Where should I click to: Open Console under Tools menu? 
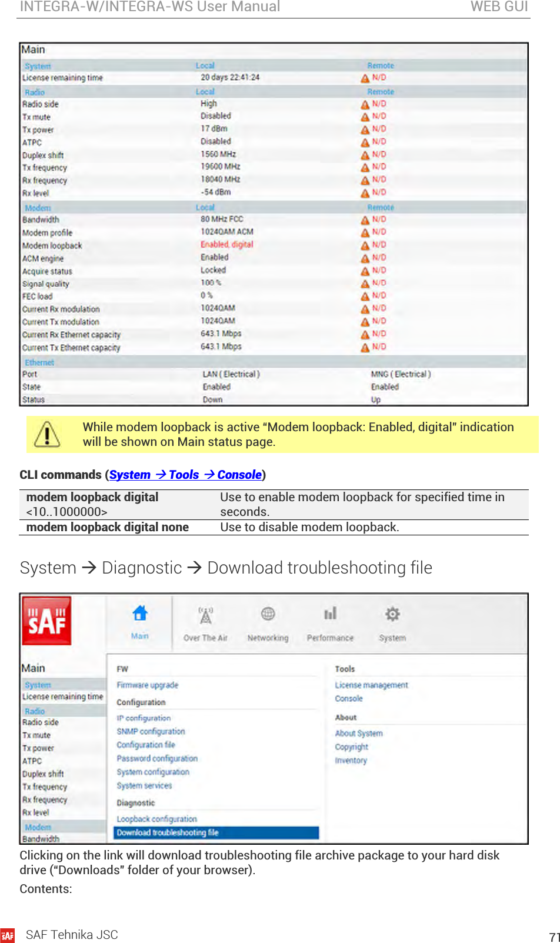[349, 699]
